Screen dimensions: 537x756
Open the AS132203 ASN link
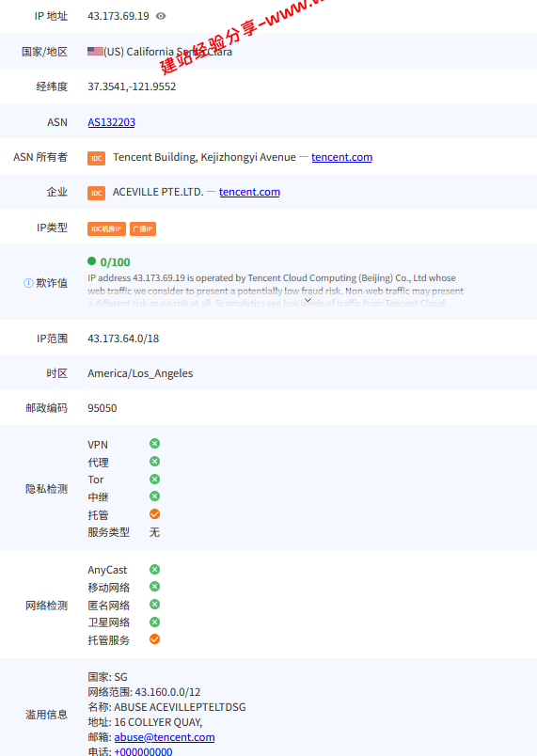(x=111, y=122)
